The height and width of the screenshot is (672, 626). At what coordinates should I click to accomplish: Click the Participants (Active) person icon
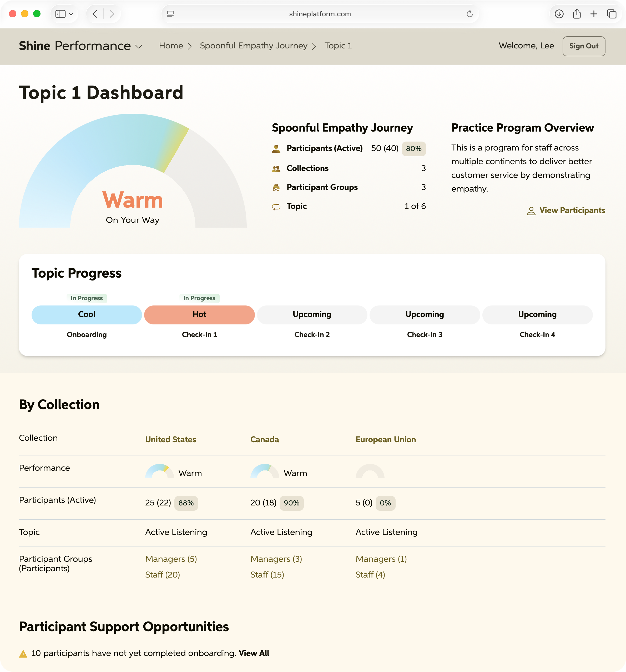[x=276, y=148]
